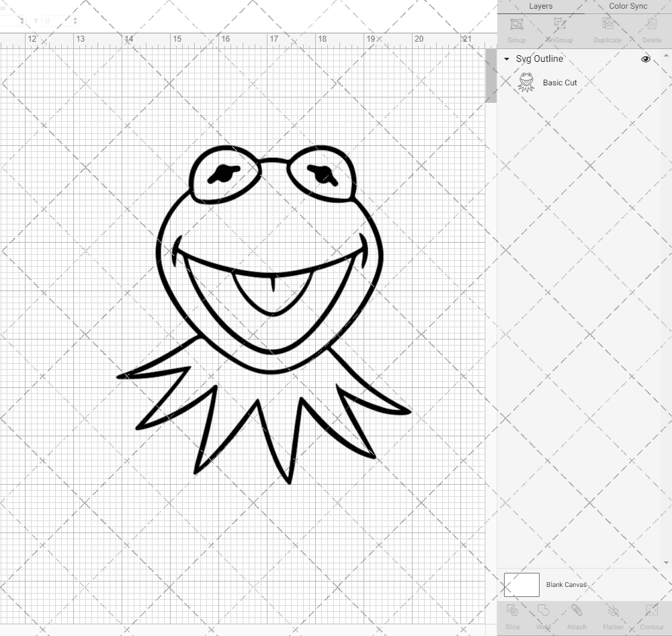
Task: Click the UnGroup icon
Action: click(x=558, y=28)
